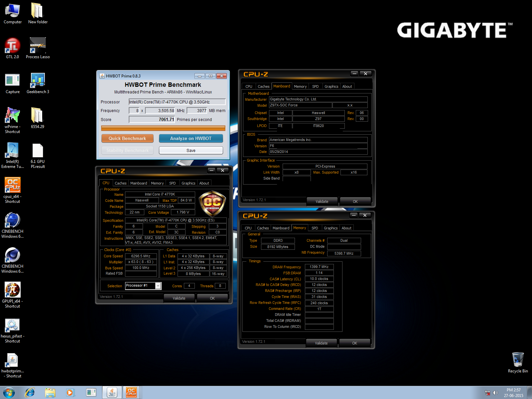The height and width of the screenshot is (399, 532).
Task: Click OK in the Mainboard CPU-Z window
Action: pyautogui.click(x=355, y=201)
